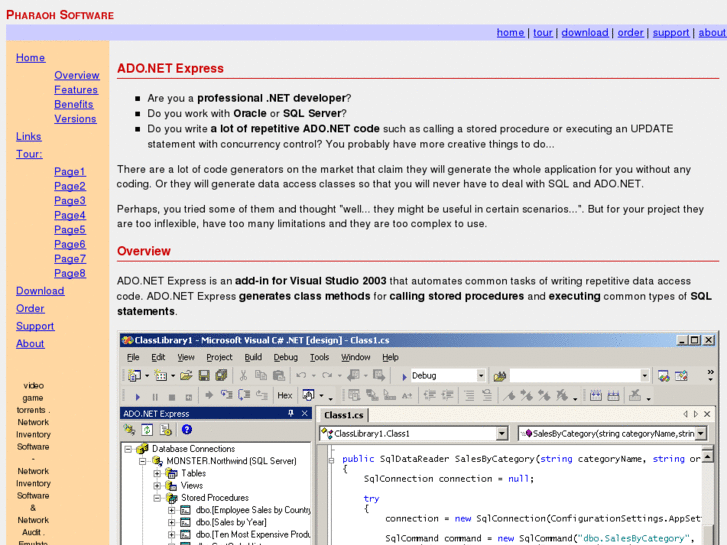This screenshot has width=727, height=545.
Task: Open the Debug menu
Action: (x=286, y=357)
